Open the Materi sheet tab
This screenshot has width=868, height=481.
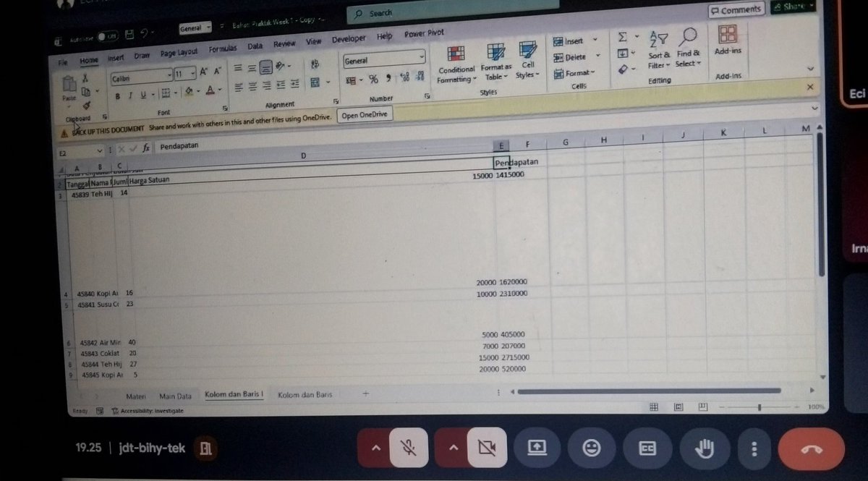click(x=136, y=396)
